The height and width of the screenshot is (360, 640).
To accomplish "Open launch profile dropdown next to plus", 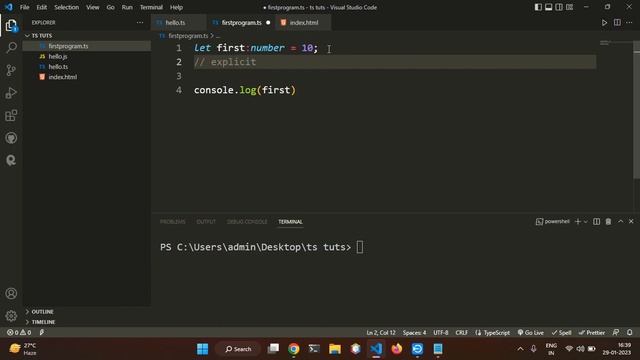I will 585,222.
